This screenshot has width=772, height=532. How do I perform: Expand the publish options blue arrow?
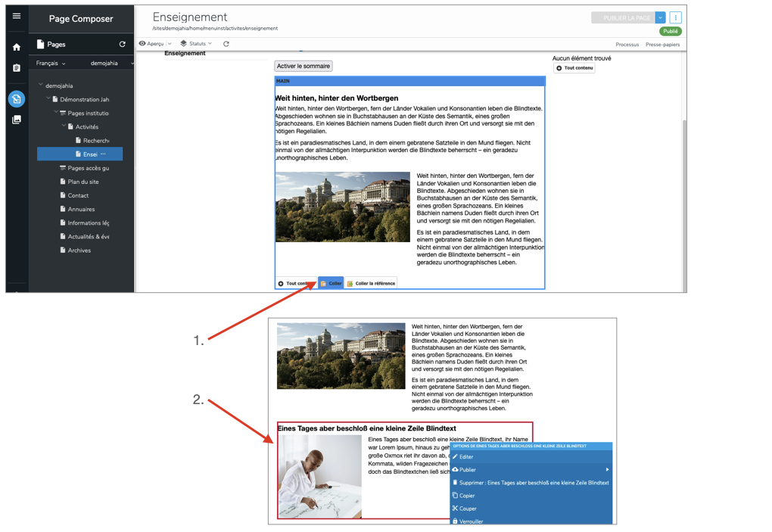coord(660,17)
